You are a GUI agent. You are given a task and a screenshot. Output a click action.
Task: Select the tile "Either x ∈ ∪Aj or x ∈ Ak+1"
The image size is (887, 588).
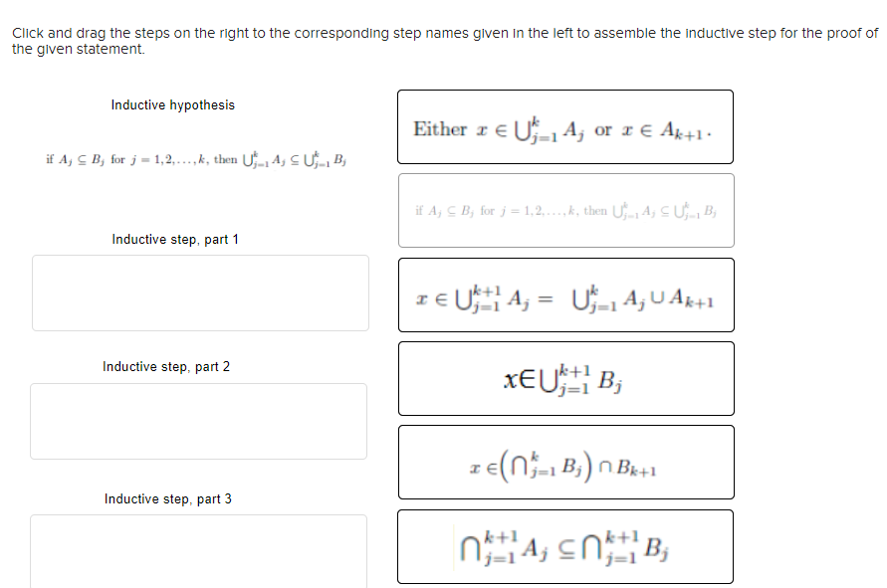click(565, 127)
